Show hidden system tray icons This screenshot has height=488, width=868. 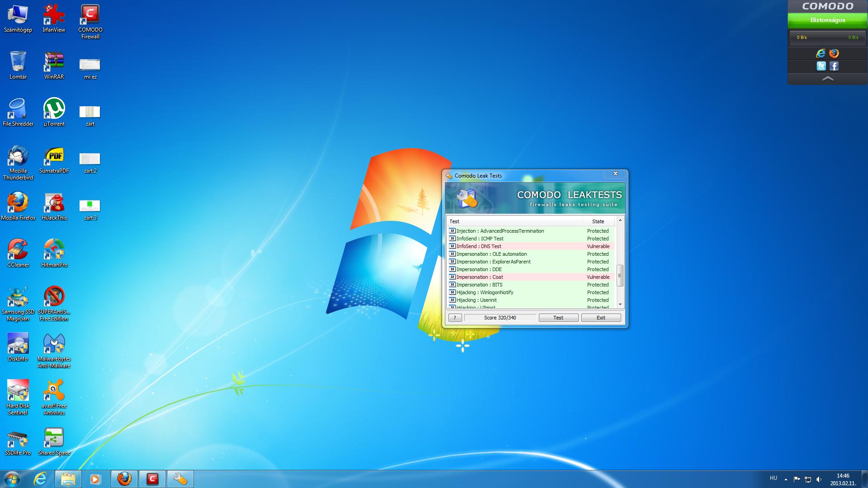(786, 479)
